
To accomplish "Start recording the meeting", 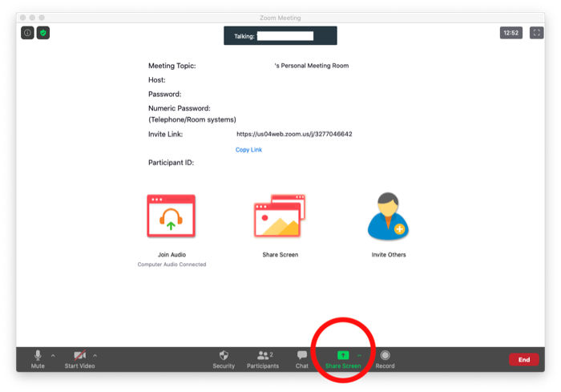I will coord(385,359).
